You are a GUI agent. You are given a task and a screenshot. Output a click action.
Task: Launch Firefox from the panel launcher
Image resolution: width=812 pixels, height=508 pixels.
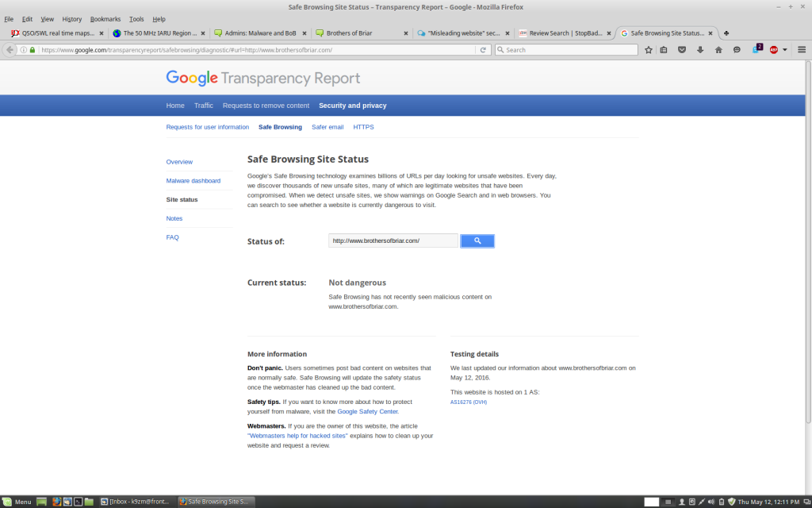coord(56,502)
